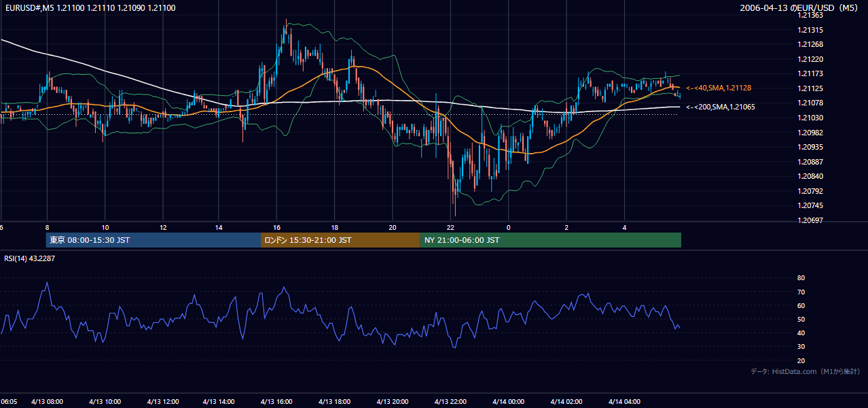
Task: Click the NY 21:00-06:00 JST session bar
Action: (x=551, y=240)
